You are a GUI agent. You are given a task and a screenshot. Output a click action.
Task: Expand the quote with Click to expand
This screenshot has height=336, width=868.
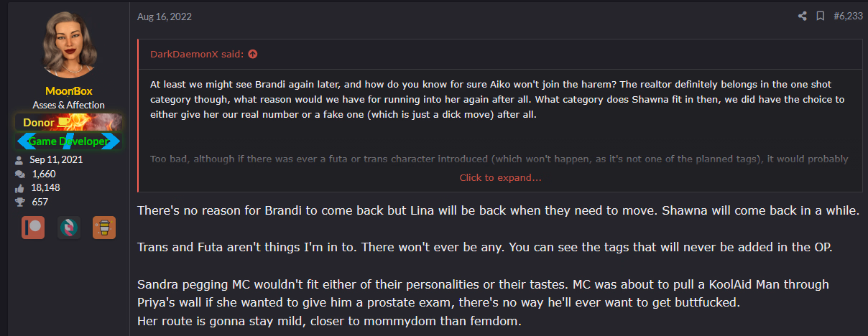click(x=500, y=177)
